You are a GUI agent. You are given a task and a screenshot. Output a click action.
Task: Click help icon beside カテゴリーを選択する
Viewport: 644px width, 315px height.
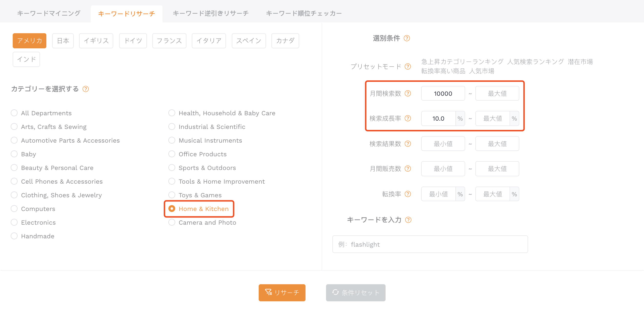[85, 89]
